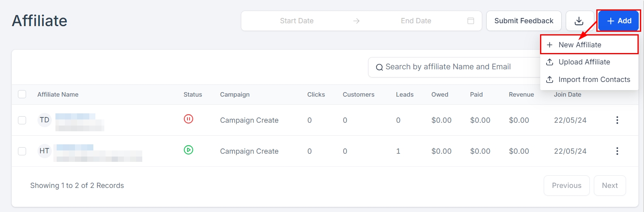644x212 pixels.
Task: Click the download export icon button
Action: (579, 21)
